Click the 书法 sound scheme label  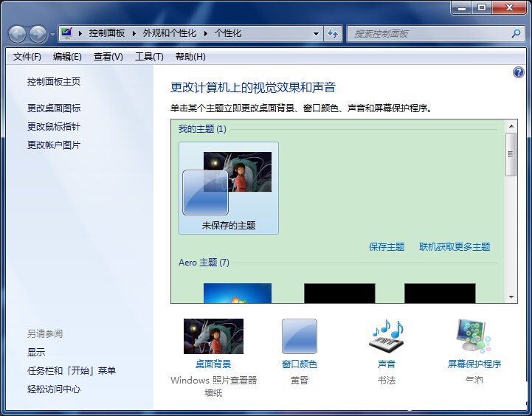pos(387,381)
